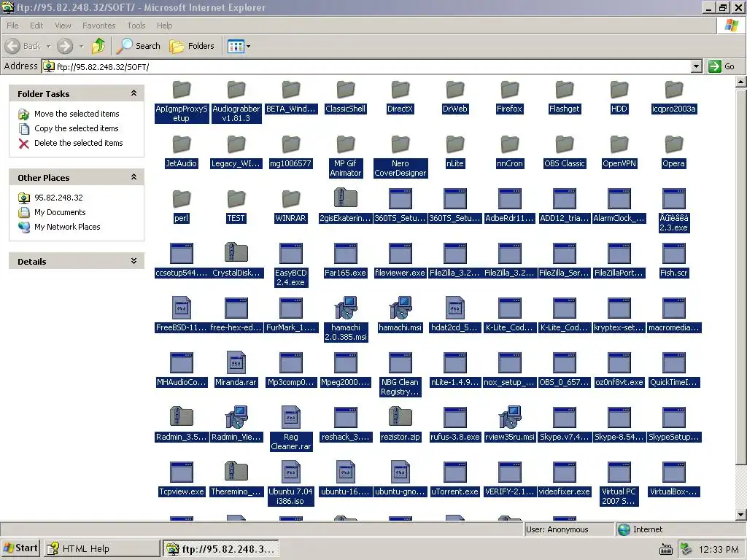
Task: Collapse the Other Places panel
Action: click(x=134, y=177)
